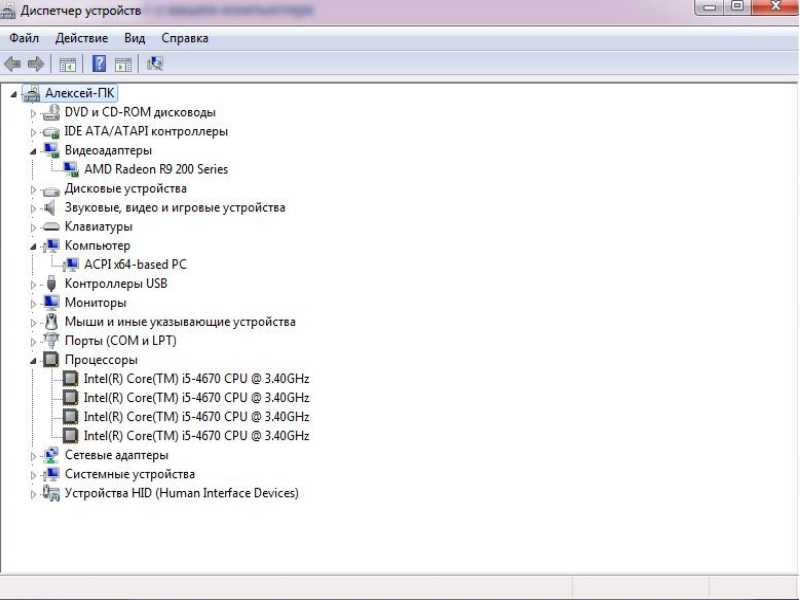800x600 pixels.
Task: Click the computer icon beside Алексей-ПК
Action: tap(31, 93)
